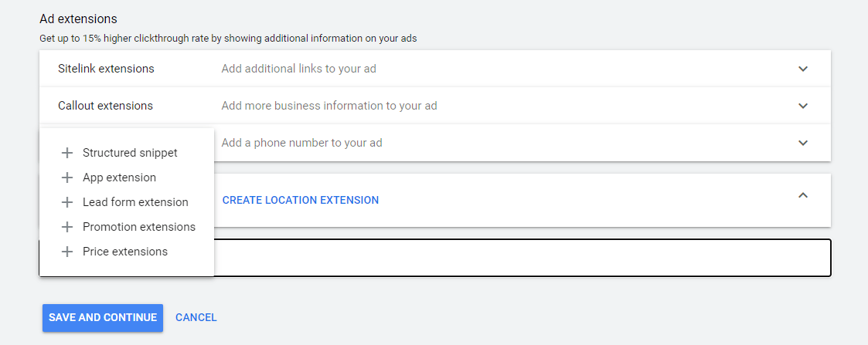Select Promotion extensions text in the menu
This screenshot has width=868, height=345.
(x=139, y=227)
